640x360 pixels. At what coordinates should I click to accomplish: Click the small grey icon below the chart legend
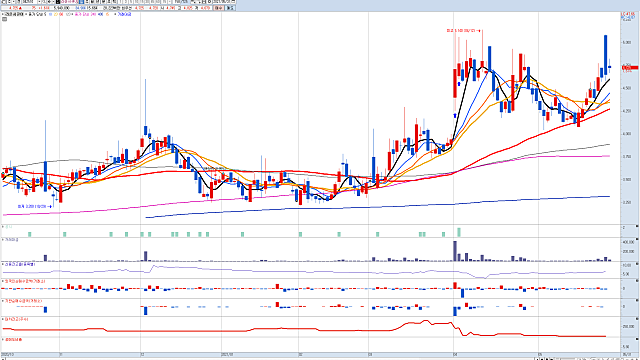4,19
